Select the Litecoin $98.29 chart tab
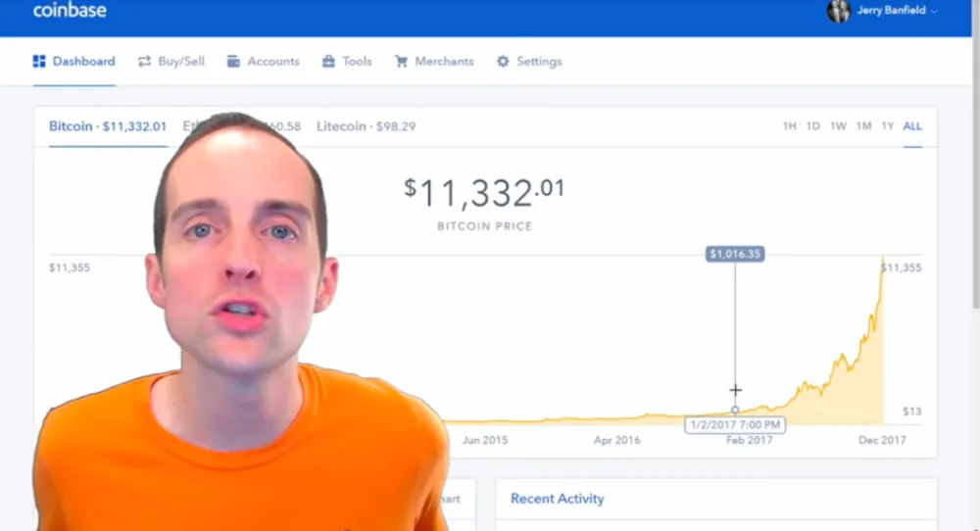Image resolution: width=980 pixels, height=531 pixels. point(366,126)
